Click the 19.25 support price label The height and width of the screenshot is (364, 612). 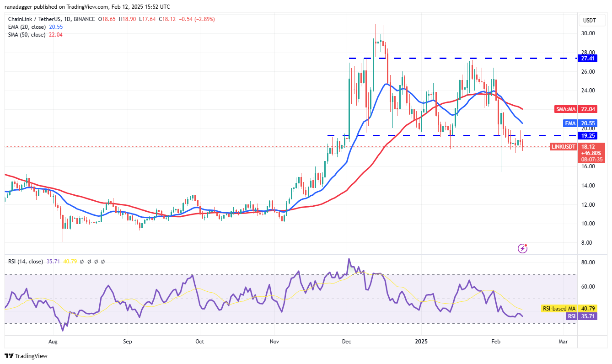coord(588,135)
